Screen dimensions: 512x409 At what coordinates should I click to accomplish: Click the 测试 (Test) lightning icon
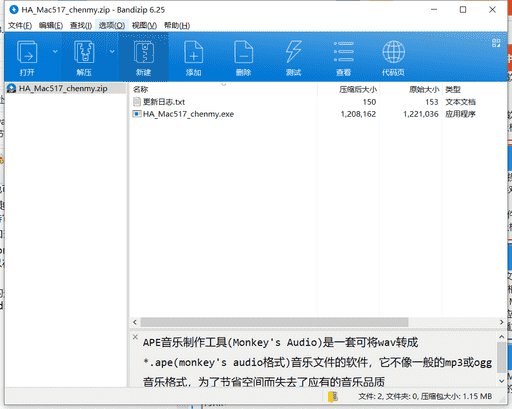tap(293, 52)
